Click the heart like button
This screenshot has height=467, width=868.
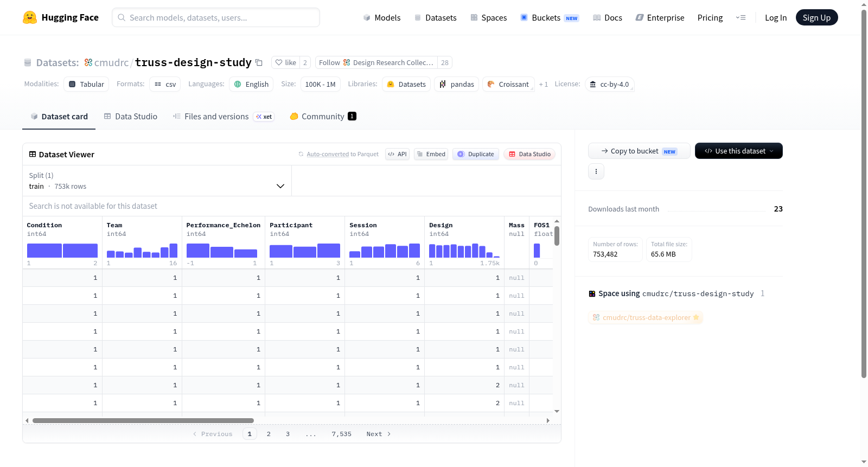(286, 62)
